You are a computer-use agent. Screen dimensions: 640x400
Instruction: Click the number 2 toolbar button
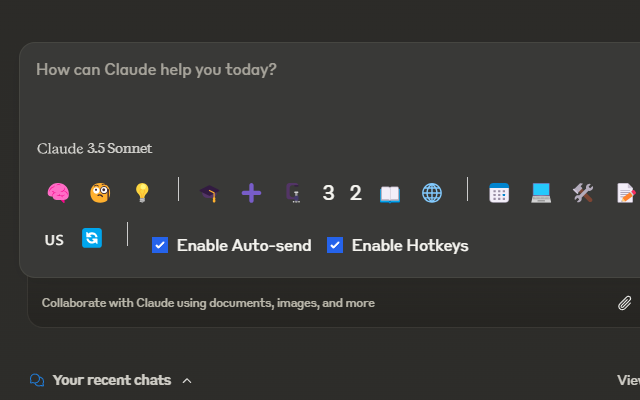pyautogui.click(x=355, y=193)
